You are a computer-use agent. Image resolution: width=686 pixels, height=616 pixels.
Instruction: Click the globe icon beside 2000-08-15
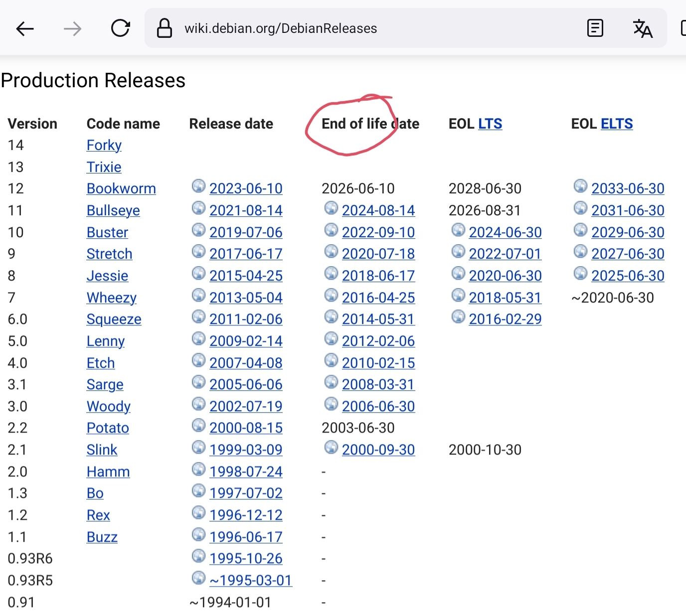tap(198, 425)
